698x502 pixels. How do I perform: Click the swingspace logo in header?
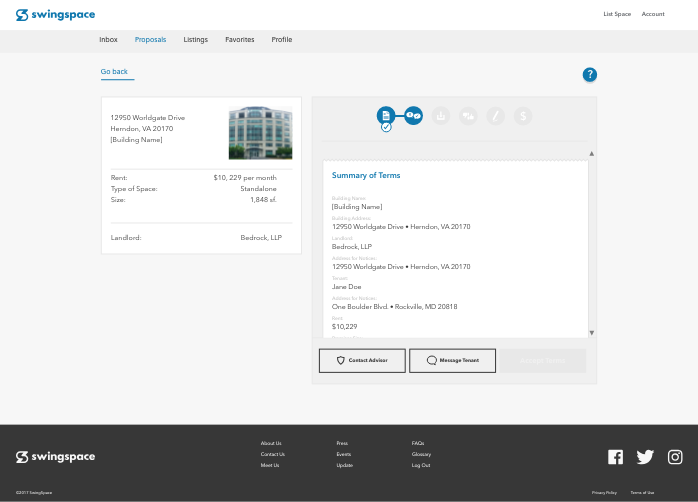pyautogui.click(x=55, y=15)
